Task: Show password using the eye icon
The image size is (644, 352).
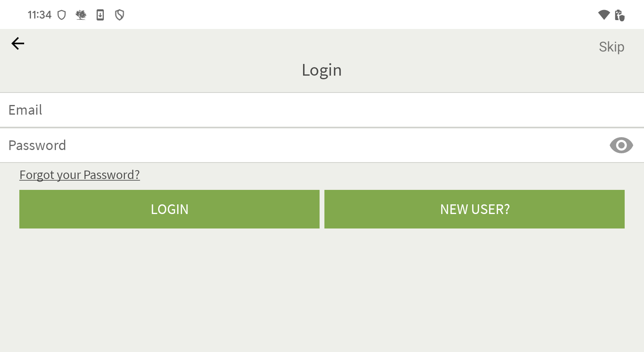Action: tap(621, 145)
